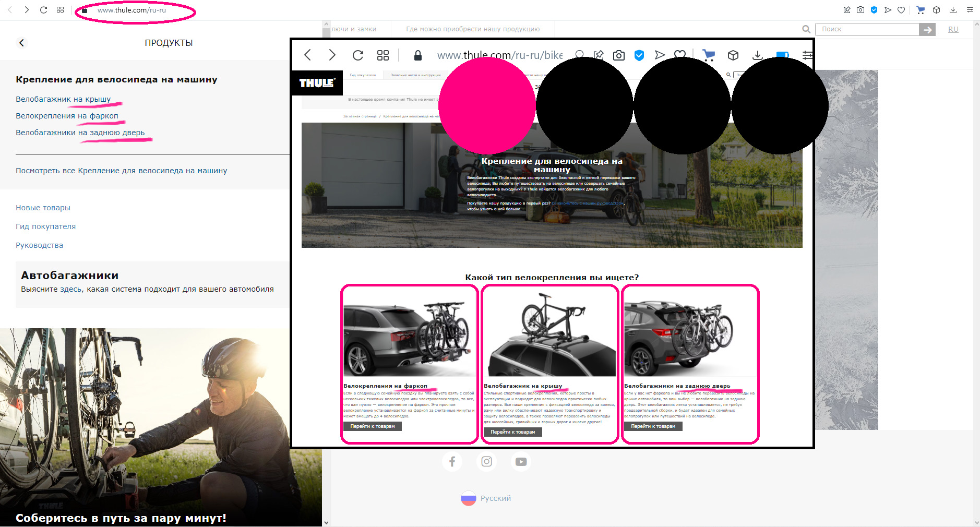980x527 pixels.
Task: Open 'Велобагажник на крышу' in the side menu
Action: coord(63,99)
